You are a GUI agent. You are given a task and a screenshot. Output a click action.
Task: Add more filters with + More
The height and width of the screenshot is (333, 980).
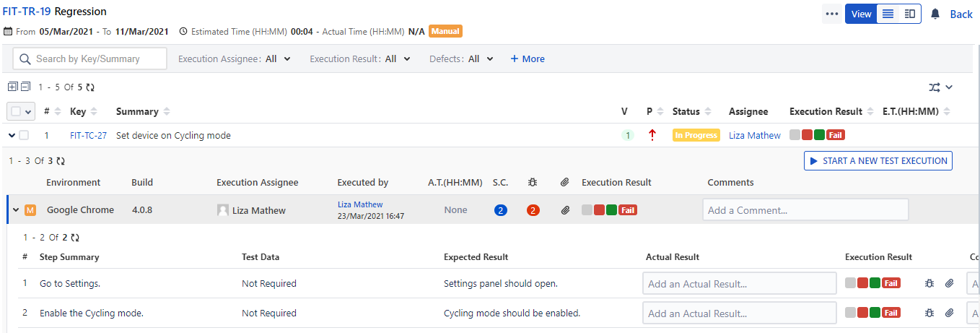[x=528, y=59]
